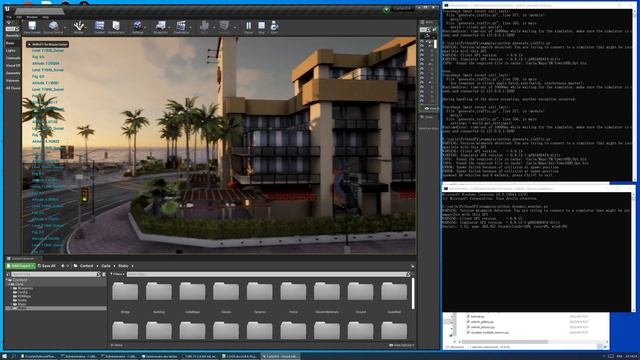Pause the running simulation
This screenshot has width=640, height=360.
(x=248, y=27)
